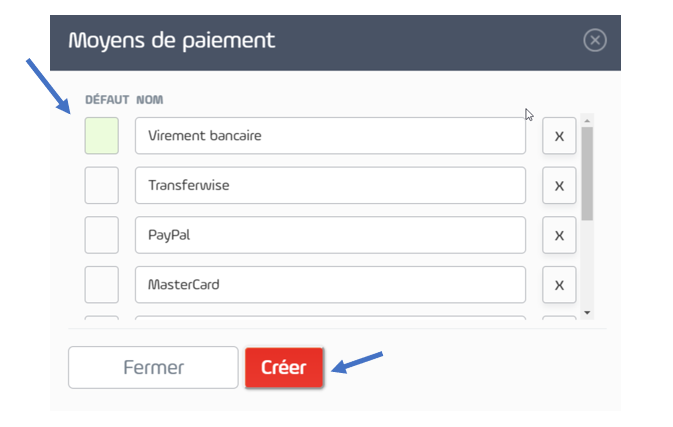Click the scrollbar down arrow
The width and height of the screenshot is (673, 427).
point(587,313)
